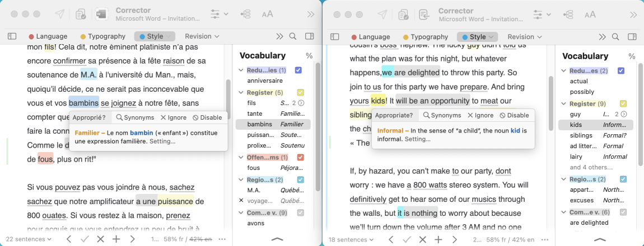The width and height of the screenshot is (644, 246).
Task: Open the Revision dropdown in English window
Action: coord(525,37)
